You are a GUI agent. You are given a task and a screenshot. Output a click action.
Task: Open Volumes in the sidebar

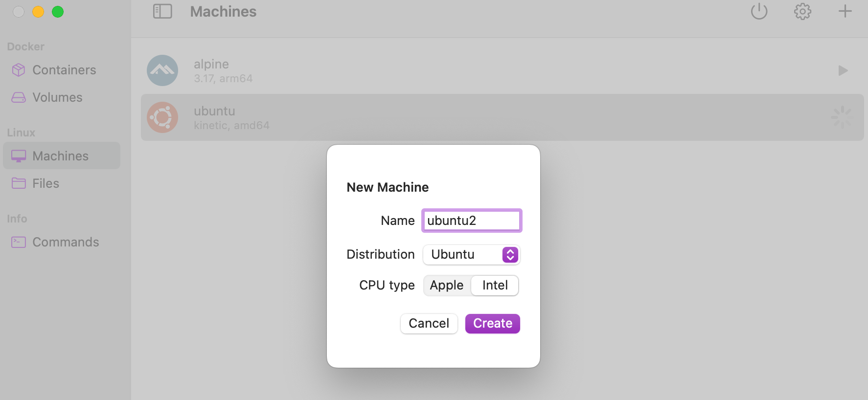(x=62, y=97)
